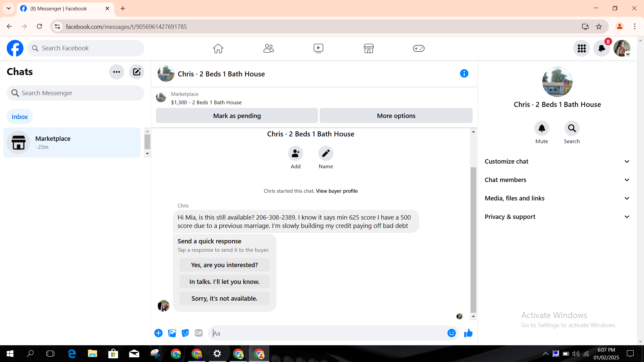Open the Marketplace icon in top navigation
Viewport: 644px width, 362px height.
pos(368,48)
